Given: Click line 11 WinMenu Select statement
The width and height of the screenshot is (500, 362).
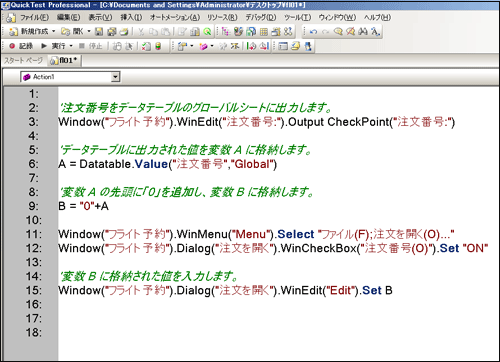Looking at the screenshot, I should [x=256, y=234].
